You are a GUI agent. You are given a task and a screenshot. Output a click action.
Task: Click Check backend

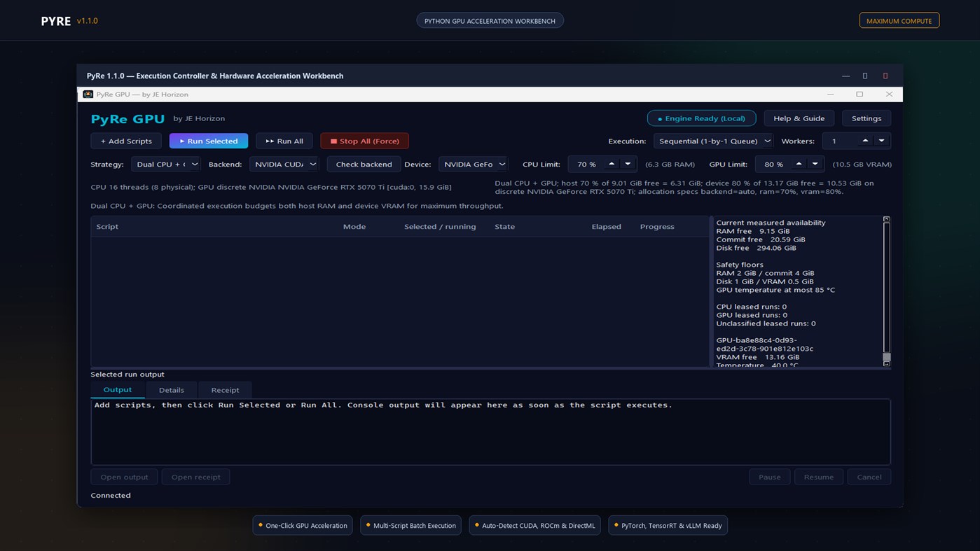(x=364, y=164)
